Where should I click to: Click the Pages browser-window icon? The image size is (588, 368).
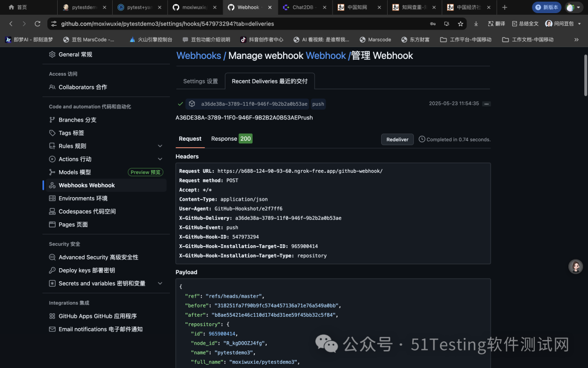pyautogui.click(x=52, y=225)
